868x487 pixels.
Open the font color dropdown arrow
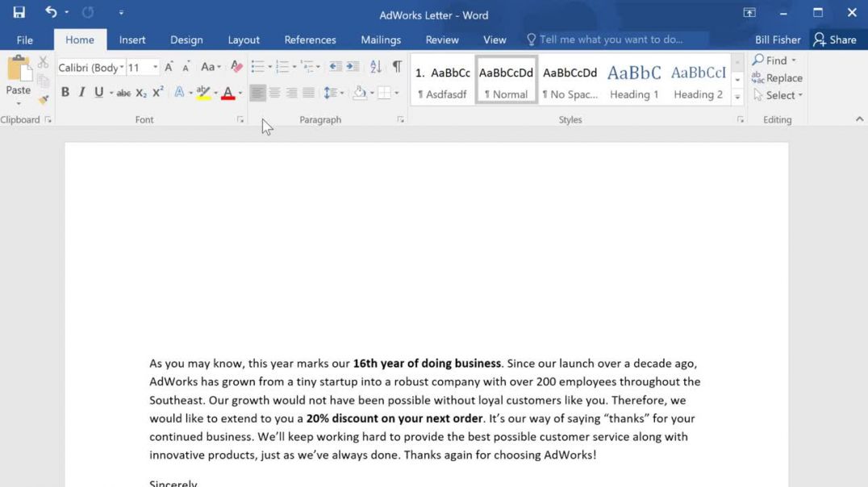(x=240, y=93)
